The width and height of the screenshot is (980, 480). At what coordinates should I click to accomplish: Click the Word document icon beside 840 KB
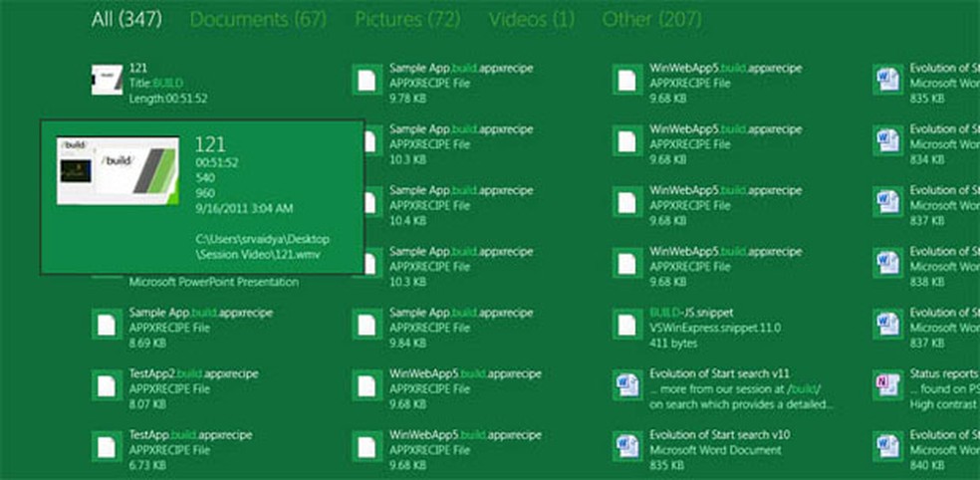[x=888, y=447]
